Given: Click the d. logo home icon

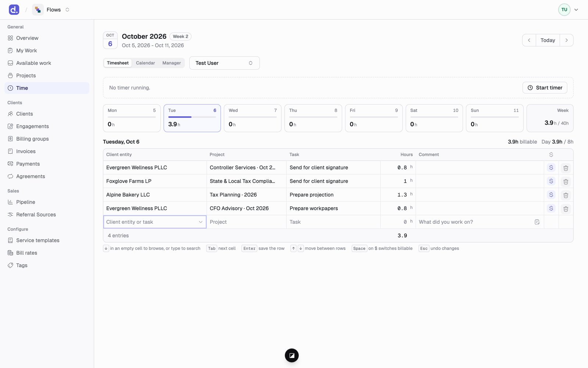Looking at the screenshot, I should pyautogui.click(x=14, y=10).
